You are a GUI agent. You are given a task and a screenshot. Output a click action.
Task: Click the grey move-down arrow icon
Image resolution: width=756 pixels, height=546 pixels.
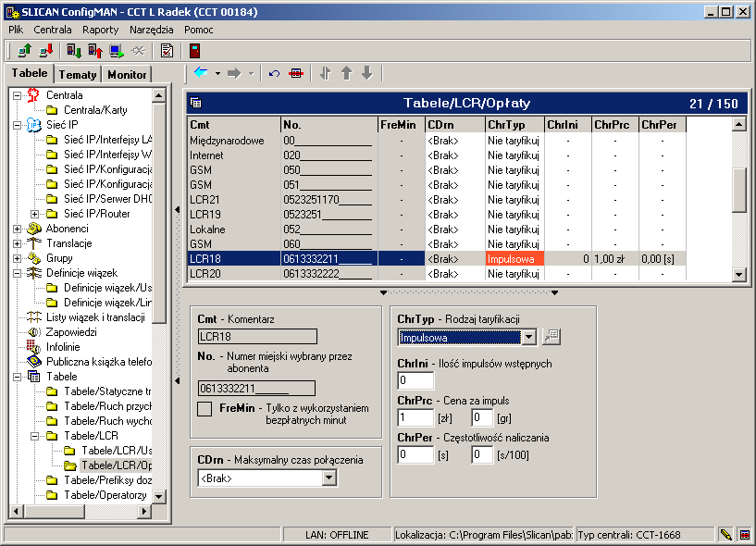click(367, 73)
